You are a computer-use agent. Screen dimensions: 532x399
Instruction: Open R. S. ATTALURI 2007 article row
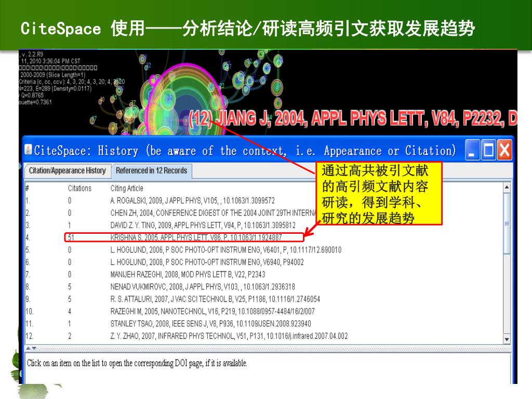(x=215, y=299)
